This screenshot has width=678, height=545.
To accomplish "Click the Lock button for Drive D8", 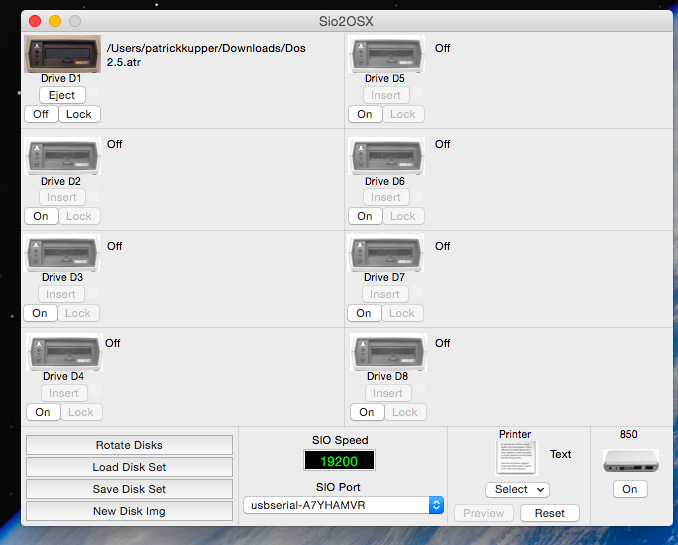I will 405,412.
